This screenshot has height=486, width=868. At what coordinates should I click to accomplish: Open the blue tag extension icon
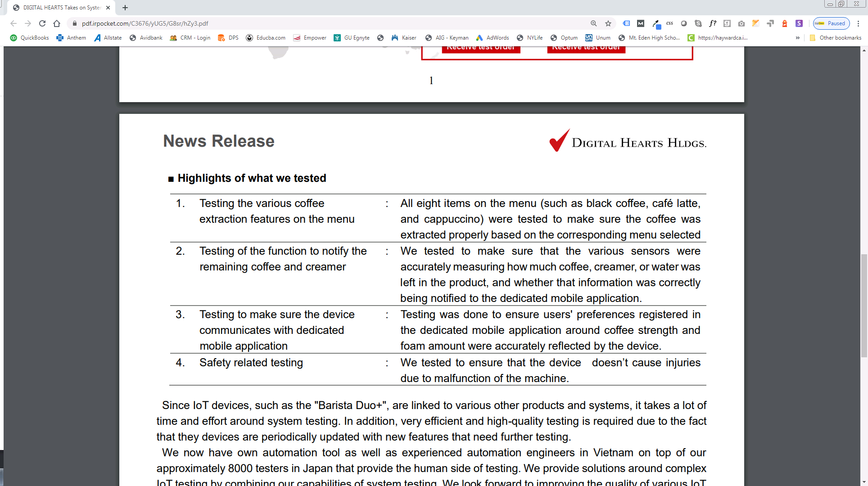point(626,23)
